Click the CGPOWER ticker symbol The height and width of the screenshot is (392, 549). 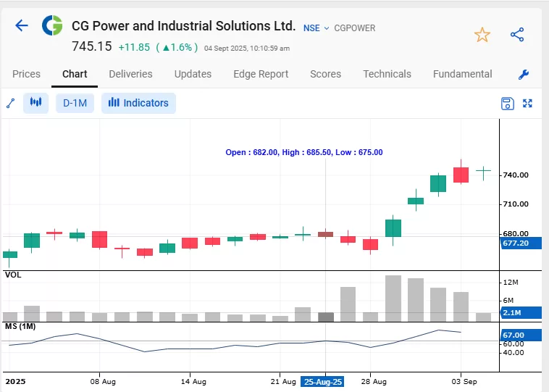coord(355,28)
